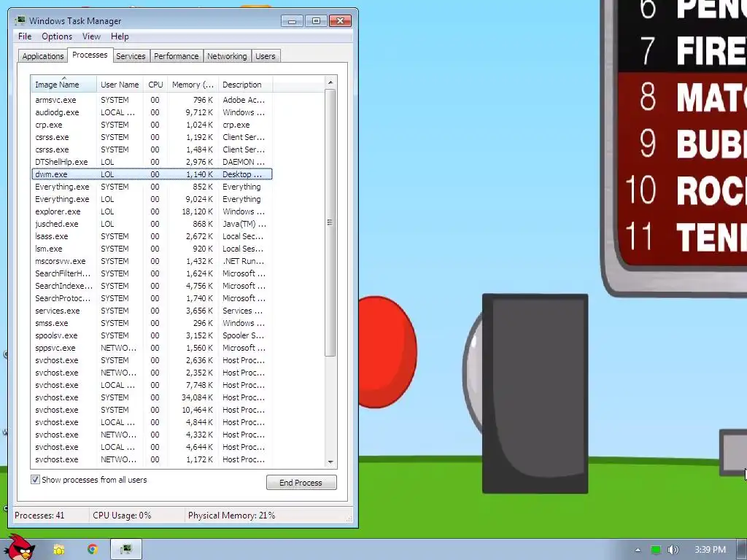This screenshot has height=560, width=747.
Task: Close the Windows Task Manager window
Action: [340, 21]
